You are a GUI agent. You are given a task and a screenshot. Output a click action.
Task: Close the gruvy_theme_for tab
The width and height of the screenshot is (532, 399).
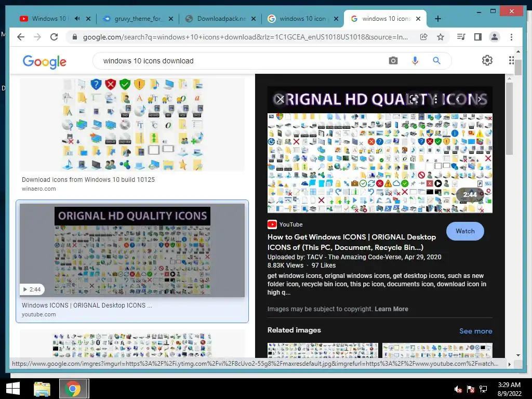click(171, 19)
